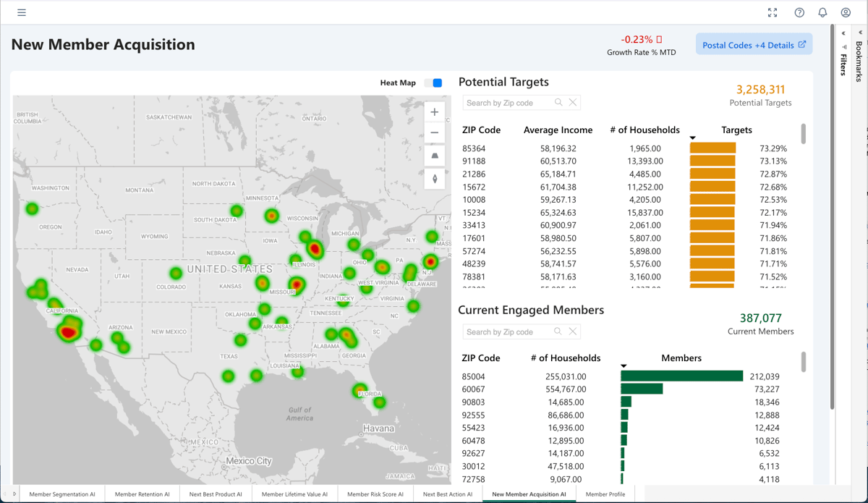Zoom in on the map
Screen dimensions: 868x503
(x=434, y=112)
